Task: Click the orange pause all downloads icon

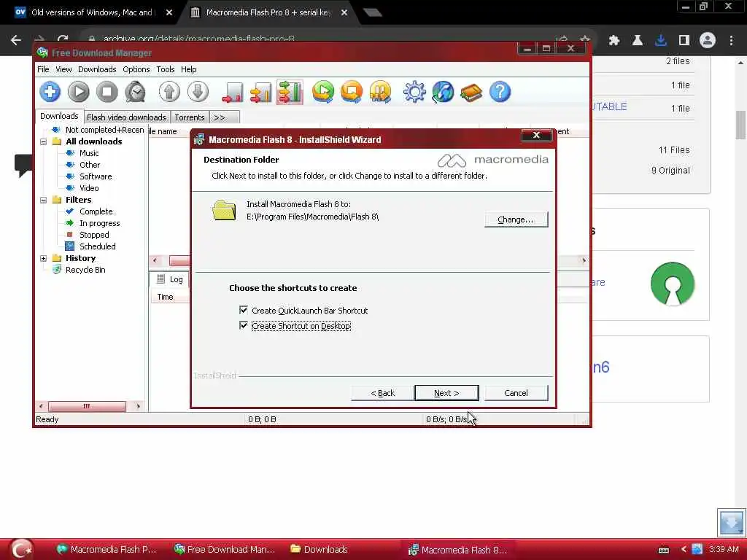Action: click(380, 91)
